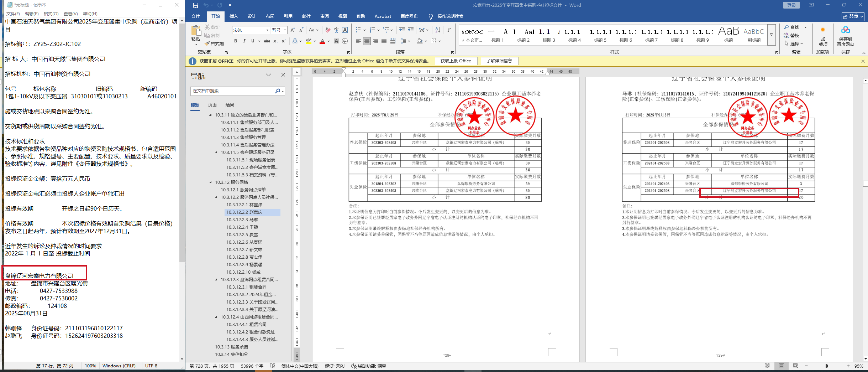Screen dimensions: 868x372
Task: Open the 审阅 ribbon tab
Action: (324, 16)
